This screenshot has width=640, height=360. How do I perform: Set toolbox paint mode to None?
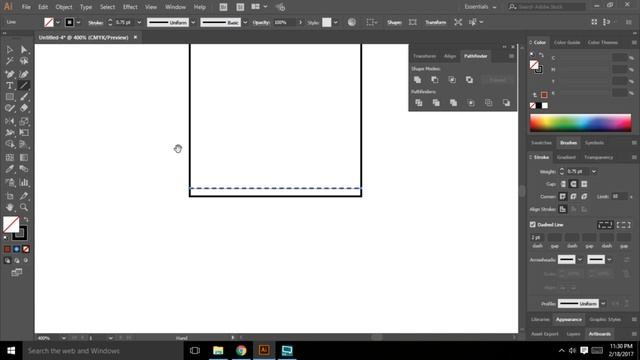point(26,249)
